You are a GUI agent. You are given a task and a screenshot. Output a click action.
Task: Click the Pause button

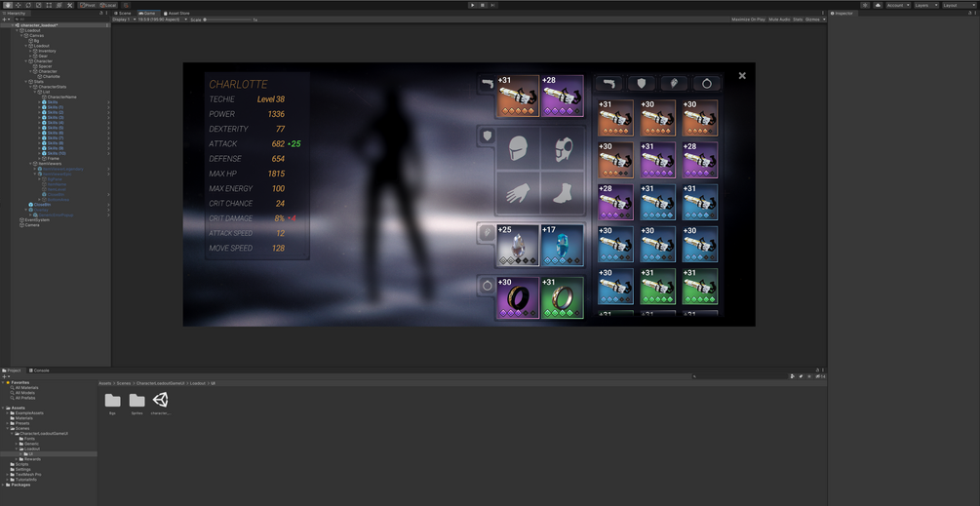483,5
